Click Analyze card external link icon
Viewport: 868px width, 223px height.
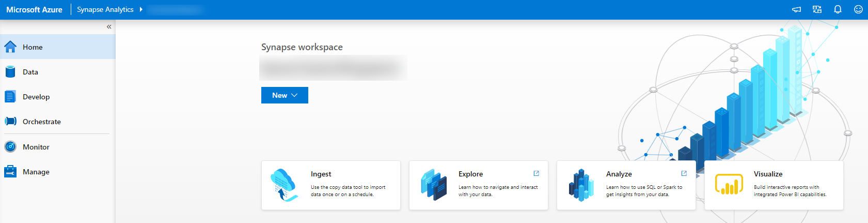(684, 173)
